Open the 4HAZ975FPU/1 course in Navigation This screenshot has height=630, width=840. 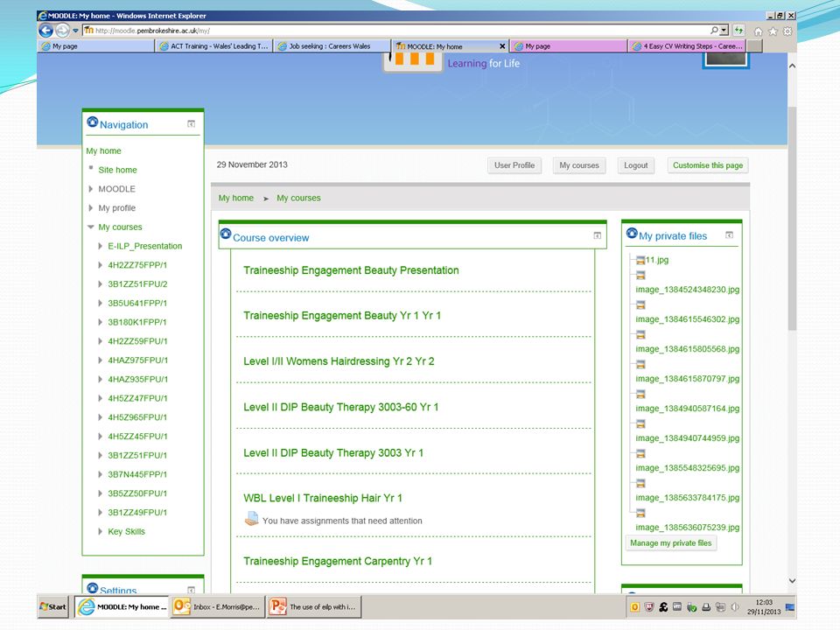pyautogui.click(x=137, y=360)
